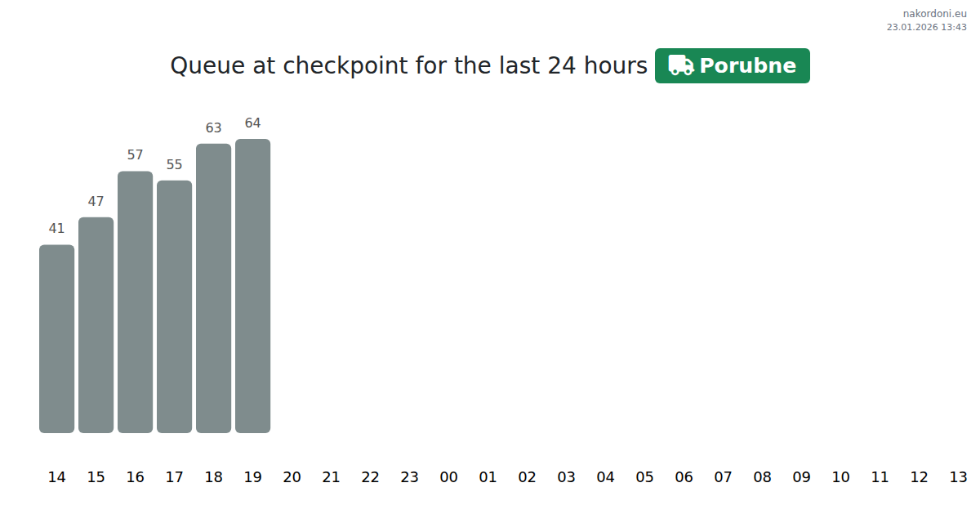
Task: Click the value label 41 above first bar
Action: [x=56, y=229]
